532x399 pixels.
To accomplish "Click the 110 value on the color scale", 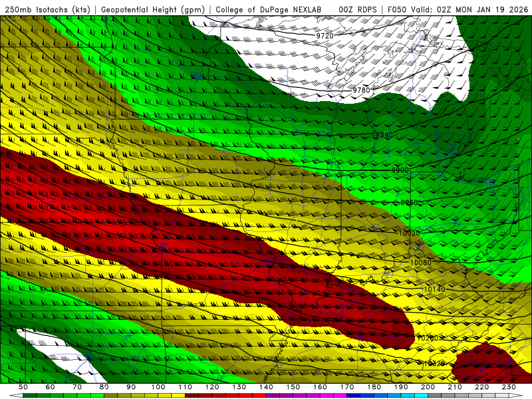I will (x=186, y=387).
